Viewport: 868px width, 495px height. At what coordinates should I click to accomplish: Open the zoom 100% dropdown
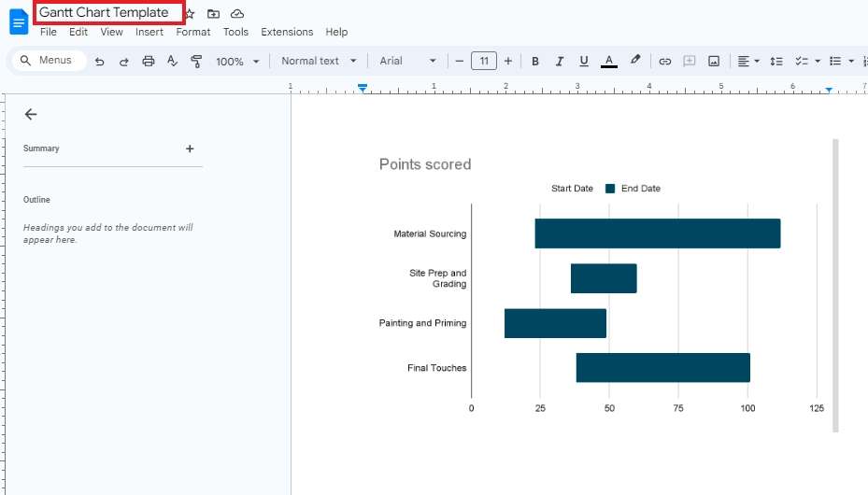[237, 62]
